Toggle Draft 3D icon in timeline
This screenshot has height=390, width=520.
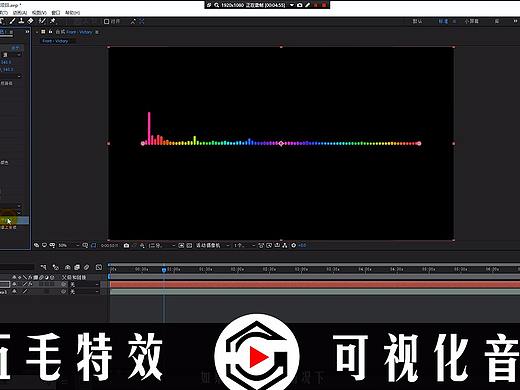[56, 267]
